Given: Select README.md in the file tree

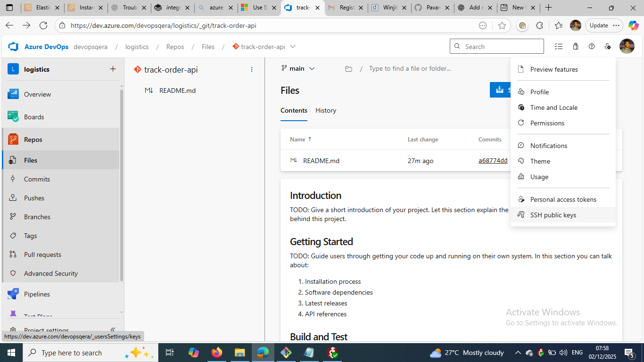Looking at the screenshot, I should pos(177,90).
